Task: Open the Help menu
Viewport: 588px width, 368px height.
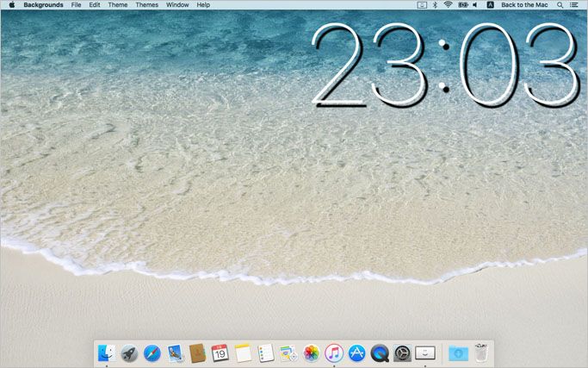Action: click(x=203, y=5)
